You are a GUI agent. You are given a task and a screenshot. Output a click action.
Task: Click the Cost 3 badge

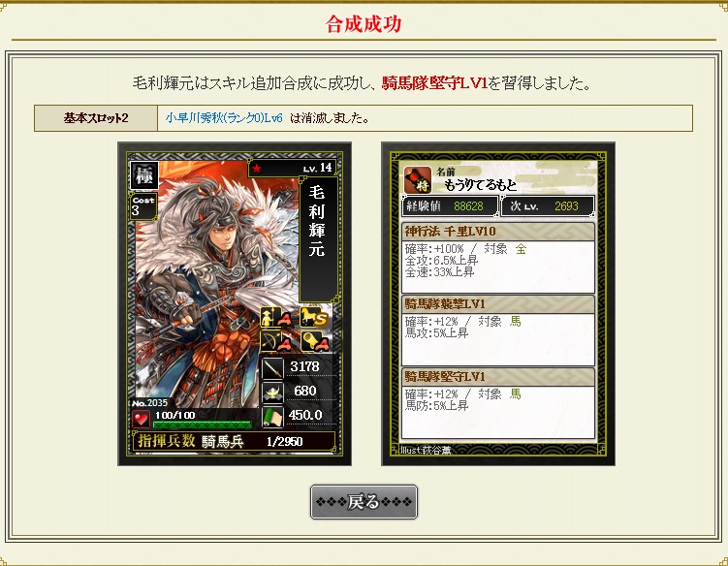tap(143, 205)
